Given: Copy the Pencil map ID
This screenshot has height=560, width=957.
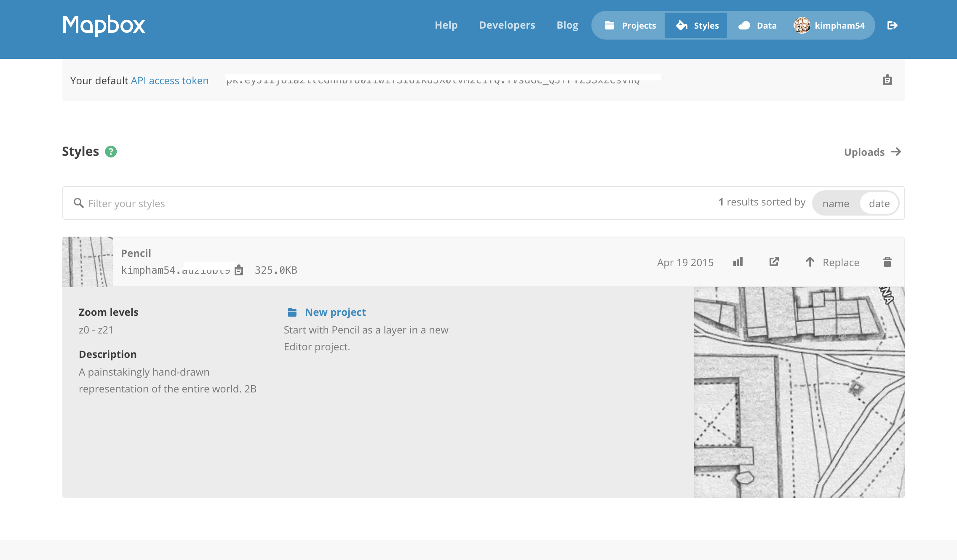Looking at the screenshot, I should coord(239,270).
